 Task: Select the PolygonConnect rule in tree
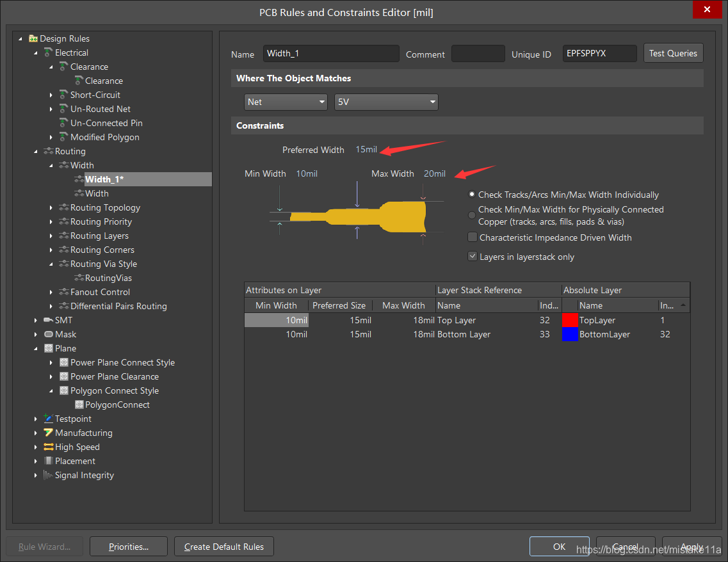click(117, 405)
